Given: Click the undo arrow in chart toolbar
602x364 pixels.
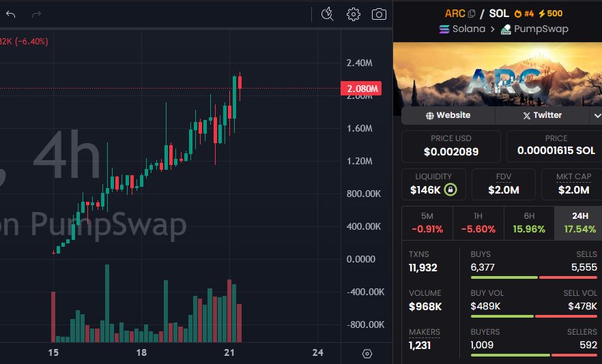Looking at the screenshot, I should pos(10,14).
